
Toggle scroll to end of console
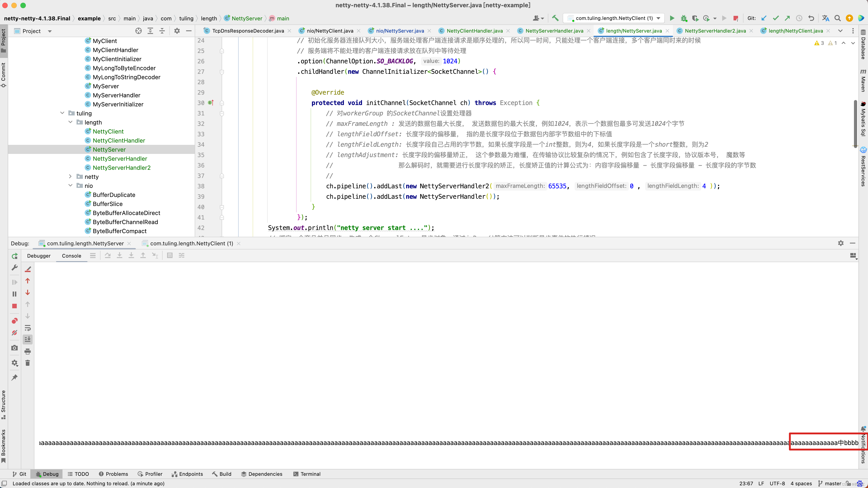click(28, 340)
